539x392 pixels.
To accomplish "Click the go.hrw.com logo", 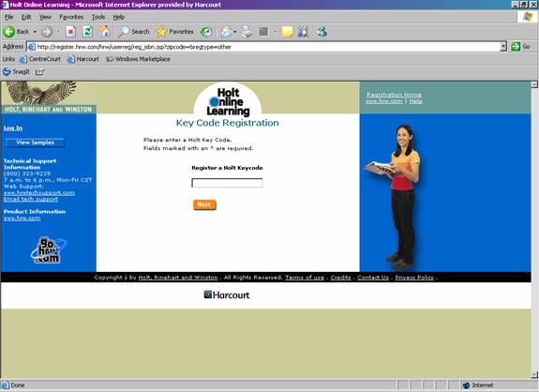I will coord(49,250).
